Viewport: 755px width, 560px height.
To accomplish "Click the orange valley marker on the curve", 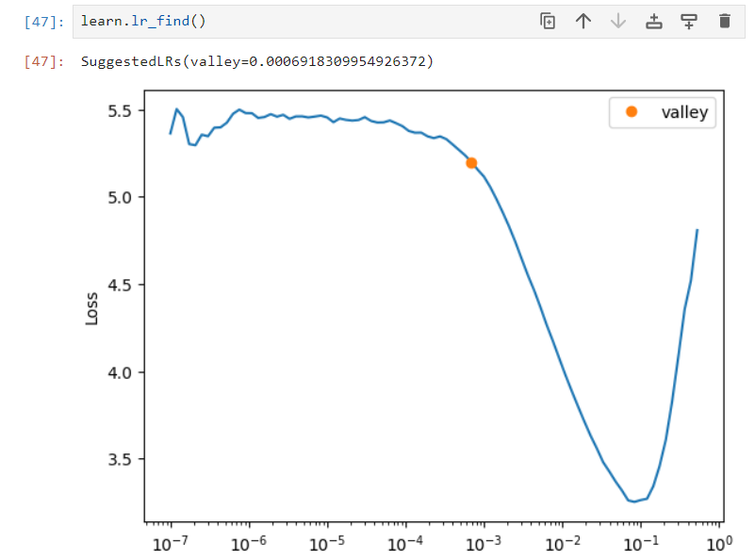I will point(471,162).
